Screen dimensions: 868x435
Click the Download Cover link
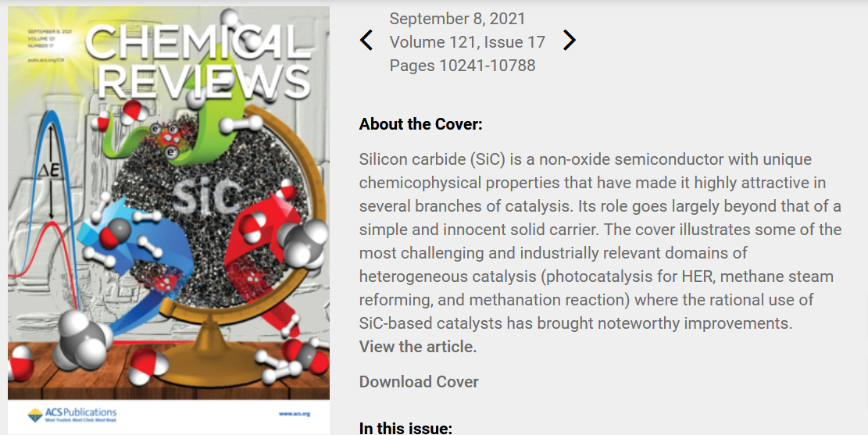[x=419, y=382]
